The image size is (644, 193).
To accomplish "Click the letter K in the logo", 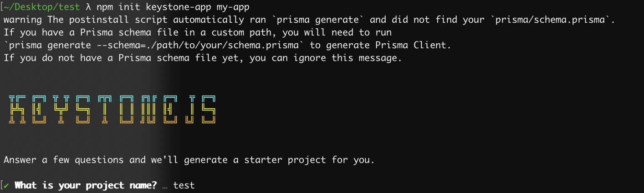I will (x=18, y=109).
